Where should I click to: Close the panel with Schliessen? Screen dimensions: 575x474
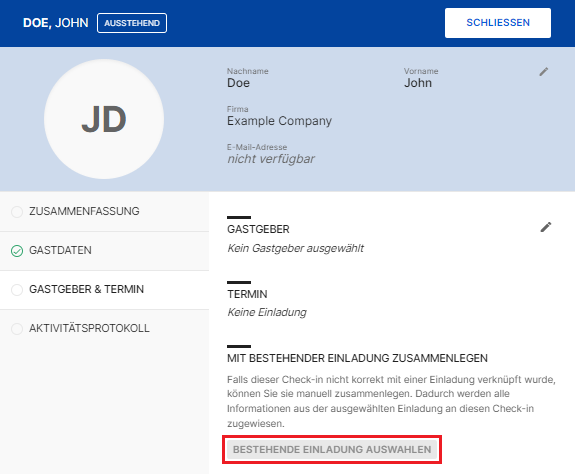coord(498,23)
